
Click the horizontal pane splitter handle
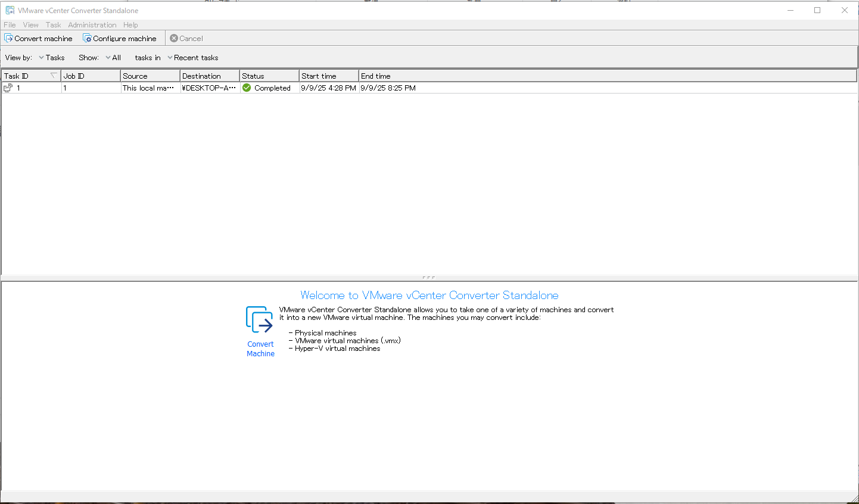tap(429, 278)
